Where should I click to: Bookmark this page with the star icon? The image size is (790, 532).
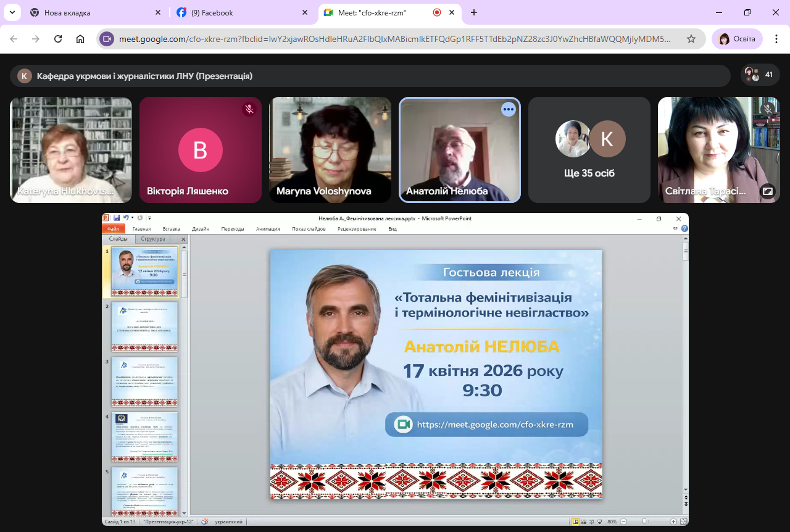click(x=691, y=39)
